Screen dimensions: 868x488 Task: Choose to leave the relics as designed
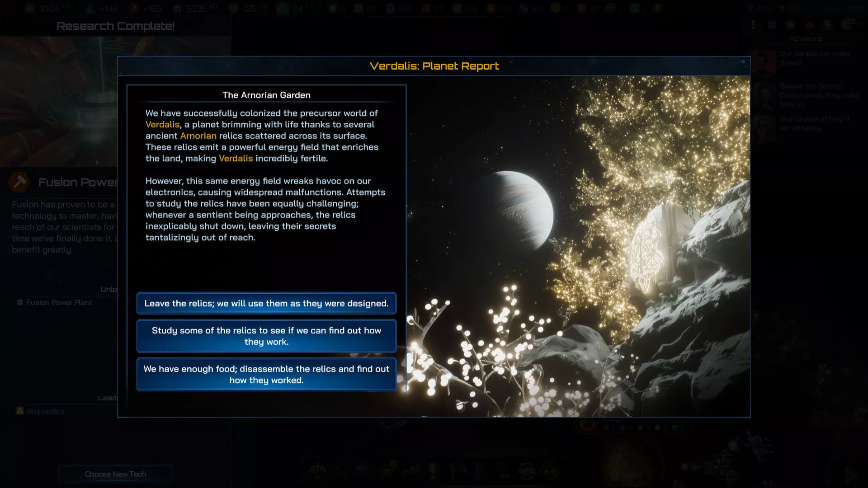coord(266,303)
